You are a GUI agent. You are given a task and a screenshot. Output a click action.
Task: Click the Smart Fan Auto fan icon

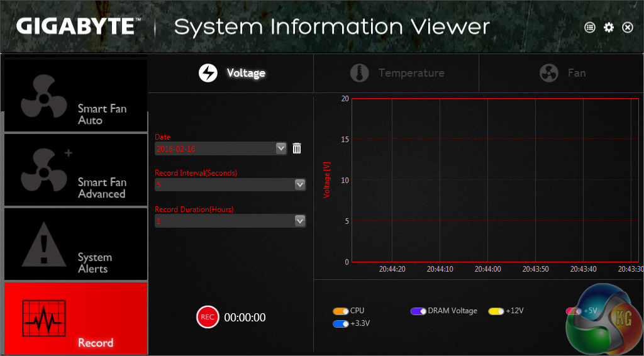(44, 97)
